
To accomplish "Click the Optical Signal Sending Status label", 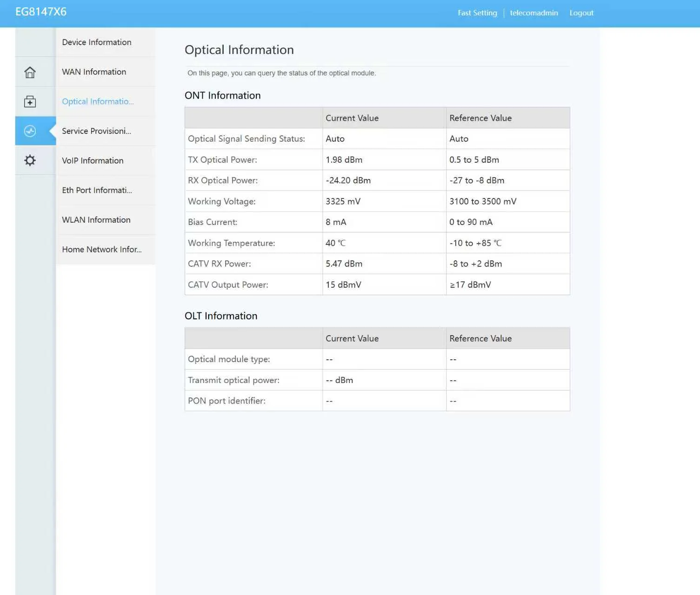I will (x=247, y=139).
